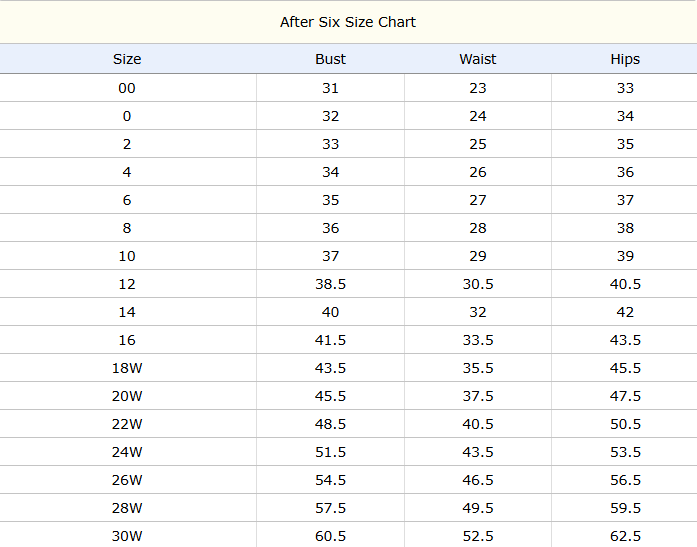Click waist value 33.5 in the size 16 row
The height and width of the screenshot is (547, 697).
coord(478,340)
